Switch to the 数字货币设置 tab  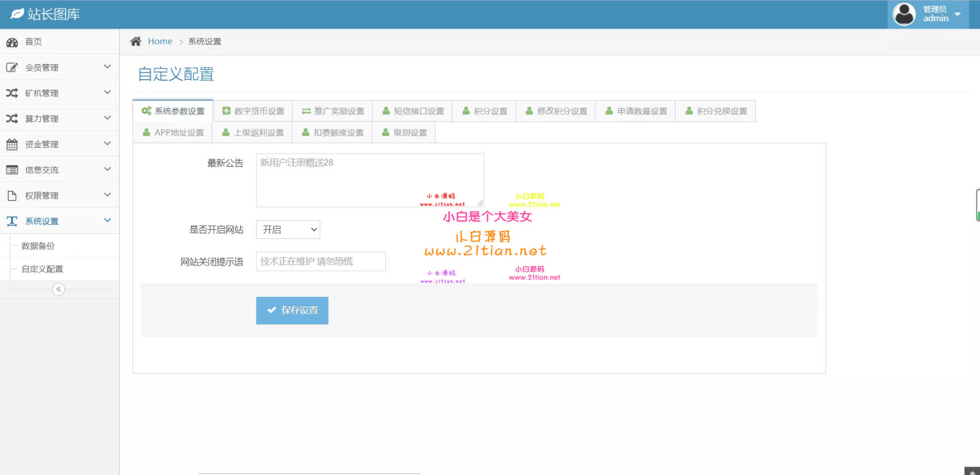253,111
